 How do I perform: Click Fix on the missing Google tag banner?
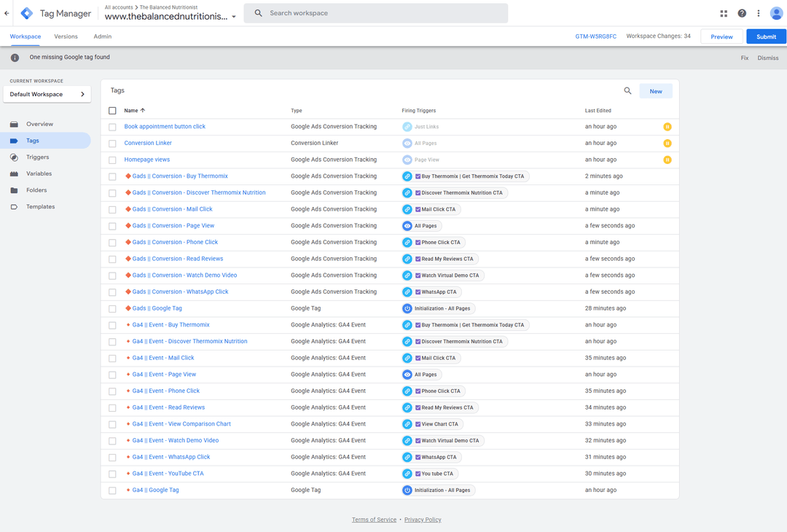744,58
